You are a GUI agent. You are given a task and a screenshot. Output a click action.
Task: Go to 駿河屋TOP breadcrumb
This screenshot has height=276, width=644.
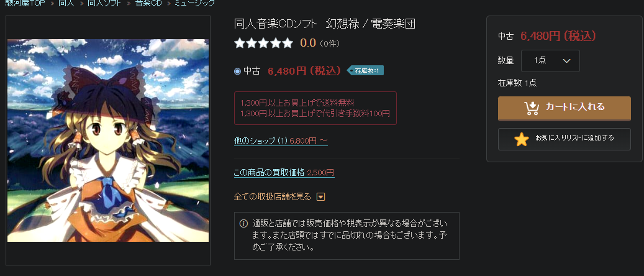click(25, 3)
